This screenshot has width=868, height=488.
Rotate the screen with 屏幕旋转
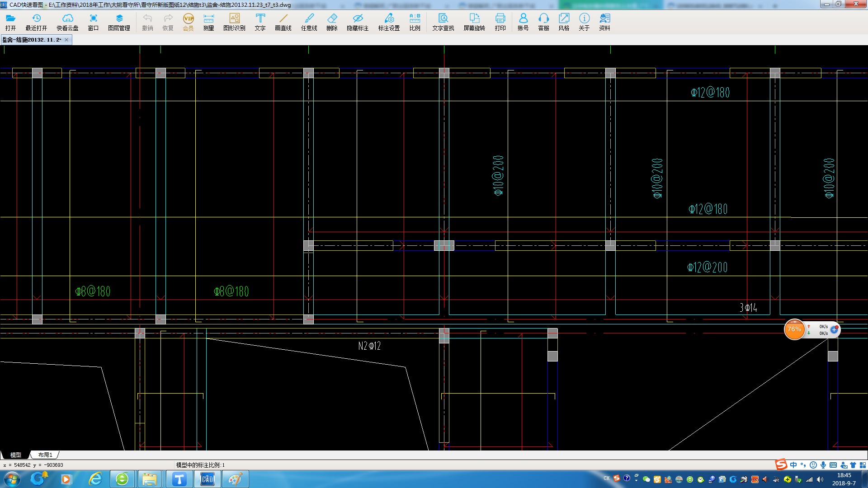pyautogui.click(x=474, y=22)
